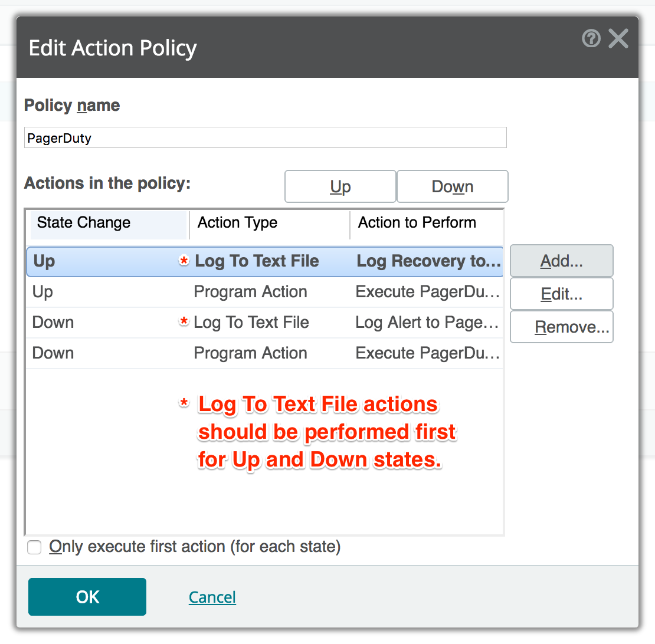This screenshot has height=644, width=655.
Task: Select the Up Log To Text File row
Action: coord(106,261)
